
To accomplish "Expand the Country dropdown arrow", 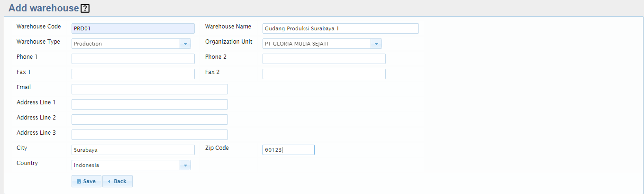I will [x=185, y=165].
